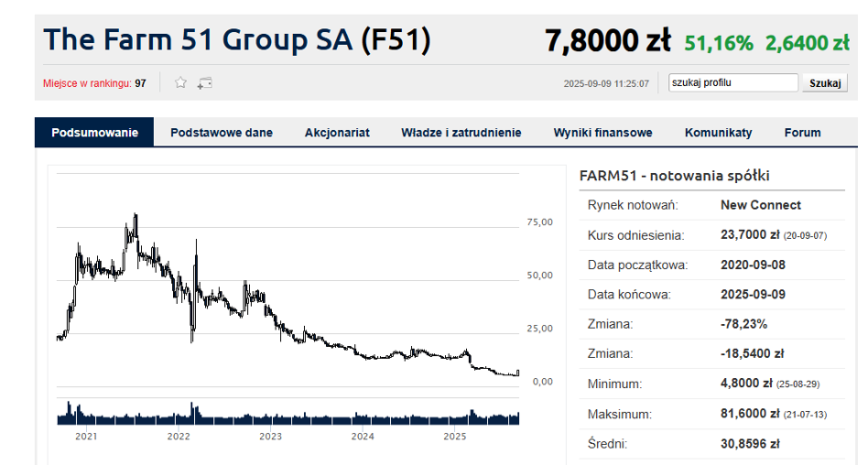Click the 'Miejsce w rankingu' link

pos(86,83)
